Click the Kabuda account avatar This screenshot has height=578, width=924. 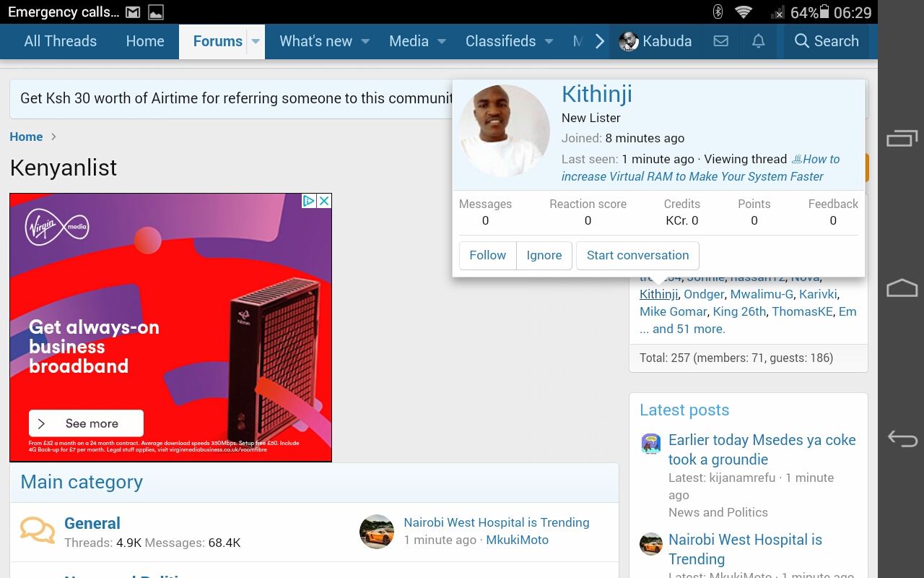coord(629,41)
